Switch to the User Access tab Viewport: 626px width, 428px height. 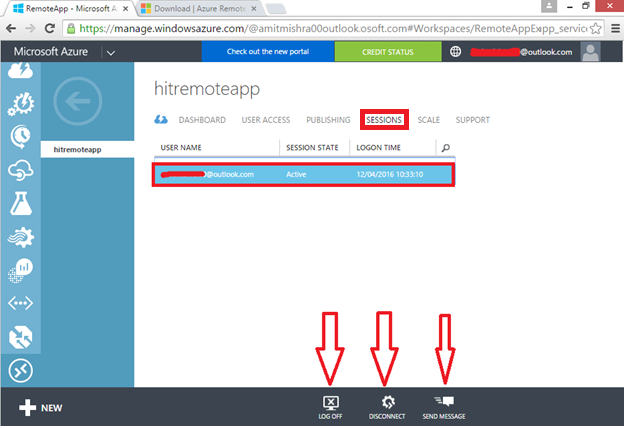[266, 120]
